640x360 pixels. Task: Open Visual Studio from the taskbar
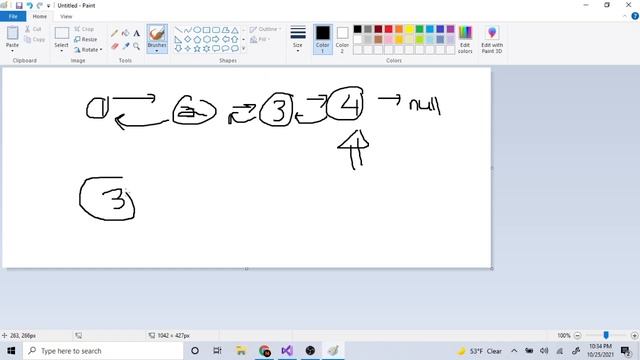(287, 351)
